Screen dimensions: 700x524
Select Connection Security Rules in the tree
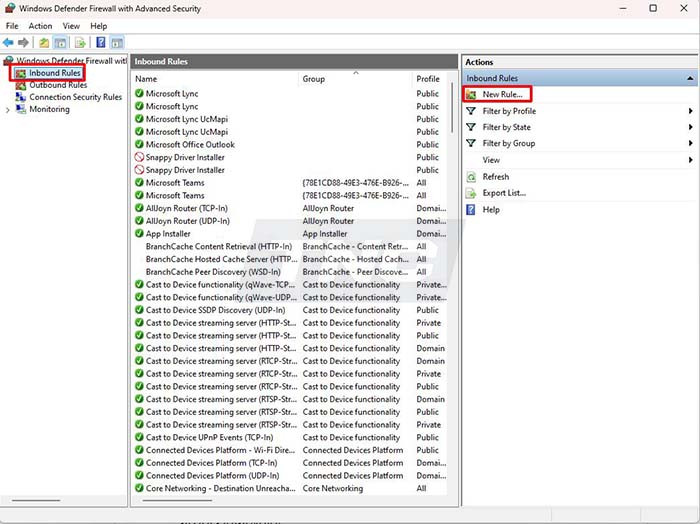pyautogui.click(x=75, y=97)
